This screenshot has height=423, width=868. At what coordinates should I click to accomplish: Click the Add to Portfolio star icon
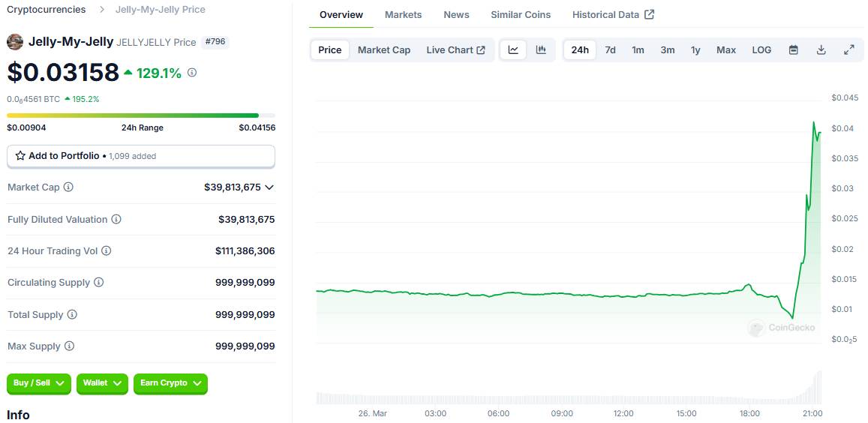point(20,156)
